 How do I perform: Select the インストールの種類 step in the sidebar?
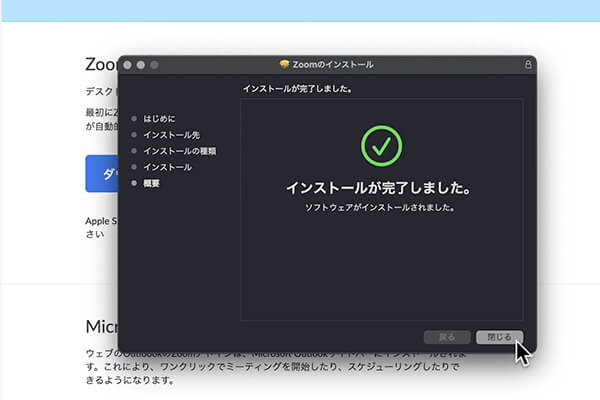(x=179, y=151)
